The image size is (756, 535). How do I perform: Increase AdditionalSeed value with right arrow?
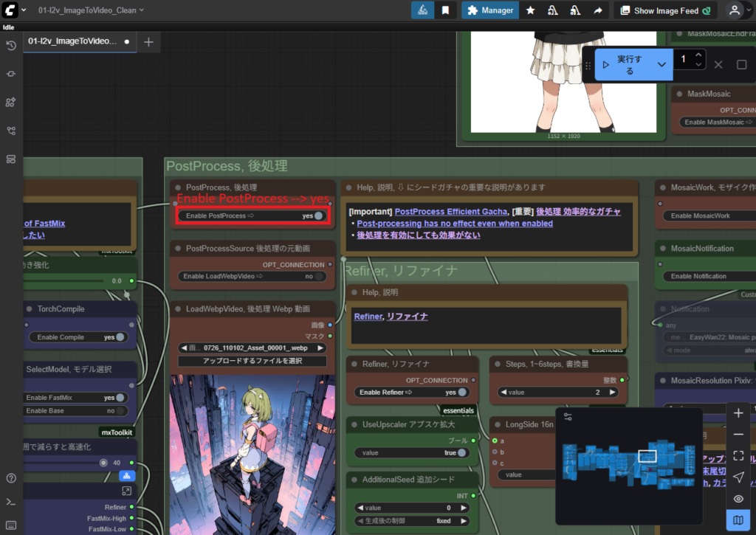tap(464, 508)
